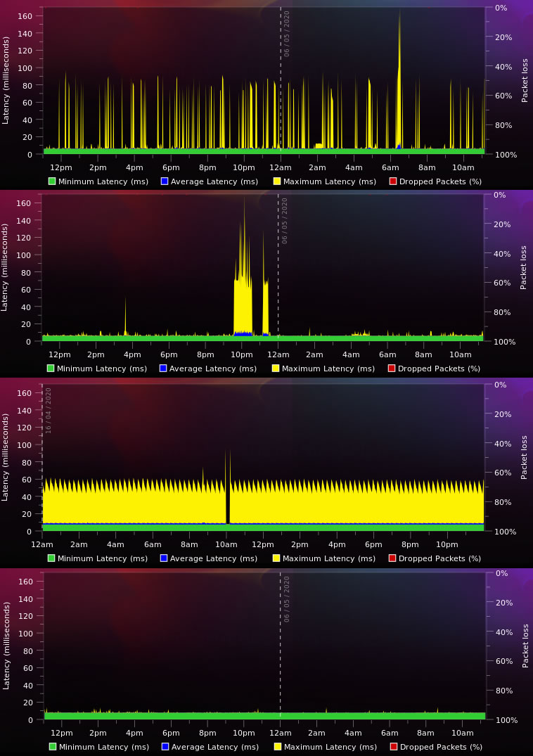
Task: Click the "10pm" tick label in 16/04/2020 graph
Action: pos(447,545)
